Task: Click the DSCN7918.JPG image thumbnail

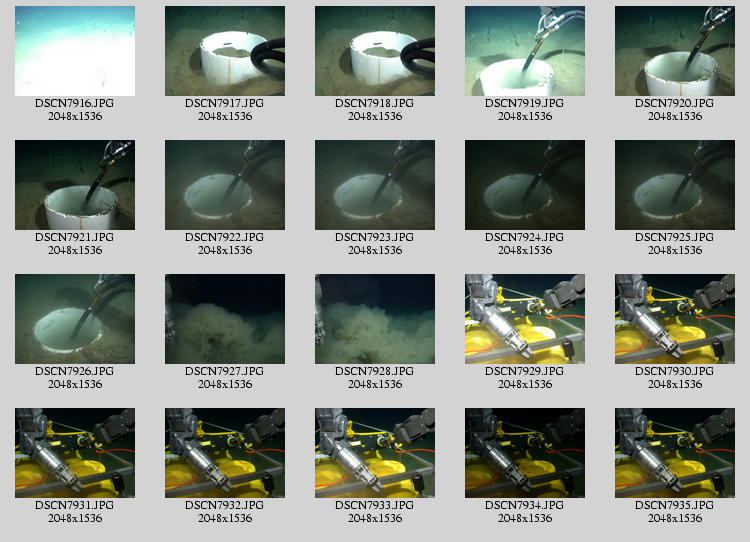Action: pyautogui.click(x=375, y=51)
